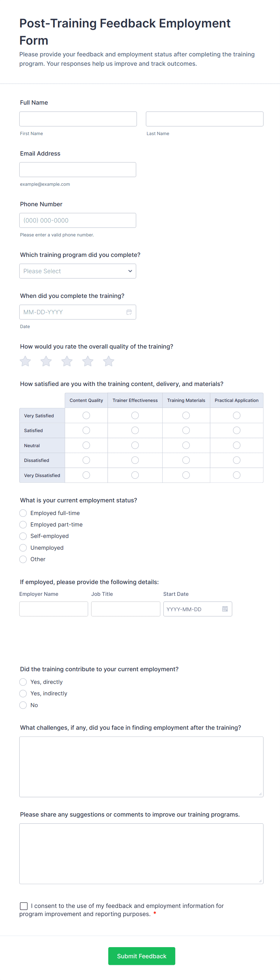This screenshot has height=980, width=280.
Task: Choose Yes, directly for training contribution
Action: coord(23,682)
